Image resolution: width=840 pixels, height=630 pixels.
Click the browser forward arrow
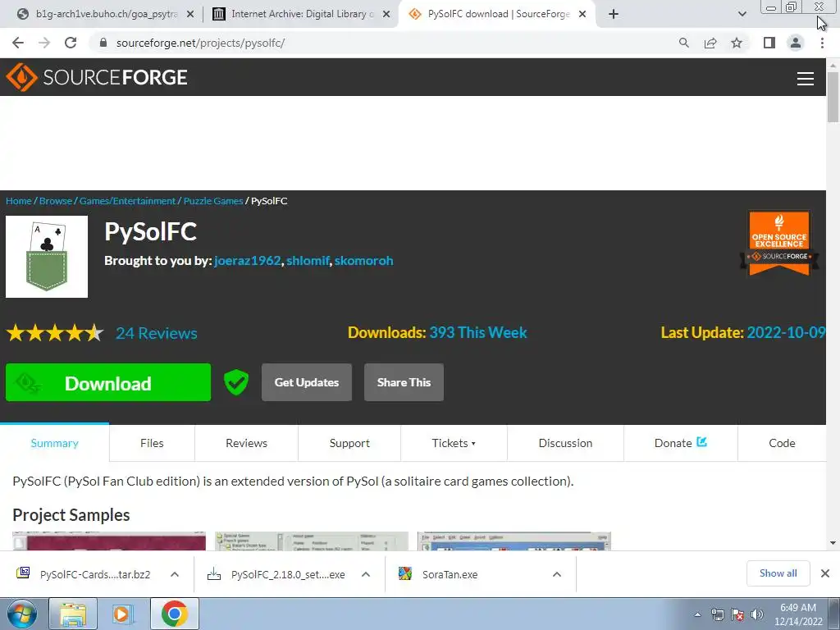pyautogui.click(x=44, y=43)
